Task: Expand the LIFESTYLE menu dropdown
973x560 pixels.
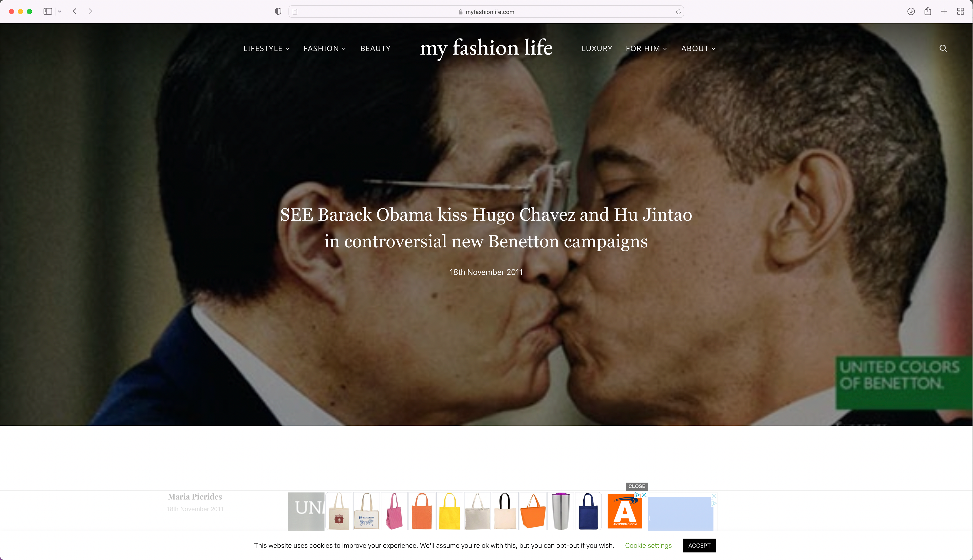Action: coord(266,48)
